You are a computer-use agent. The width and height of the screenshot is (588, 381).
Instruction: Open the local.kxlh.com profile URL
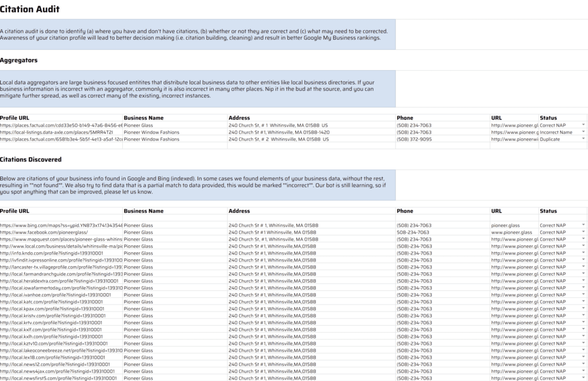tap(51, 336)
